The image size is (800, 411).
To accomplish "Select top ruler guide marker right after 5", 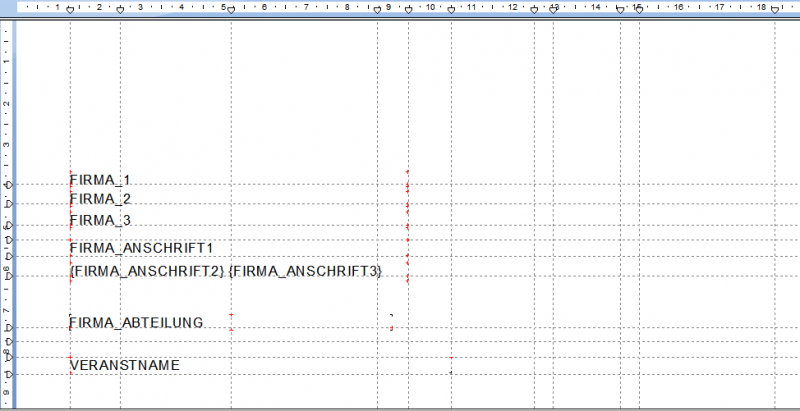I will 231,10.
